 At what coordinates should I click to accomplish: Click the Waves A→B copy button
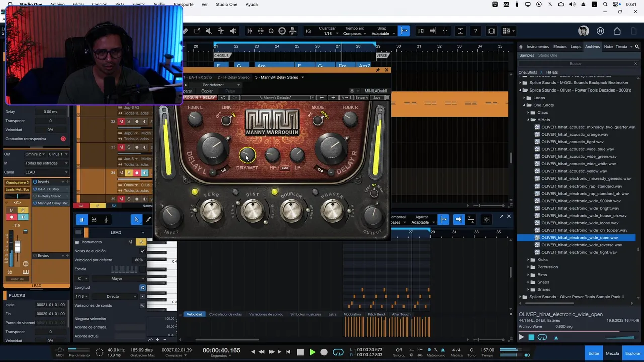click(347, 97)
